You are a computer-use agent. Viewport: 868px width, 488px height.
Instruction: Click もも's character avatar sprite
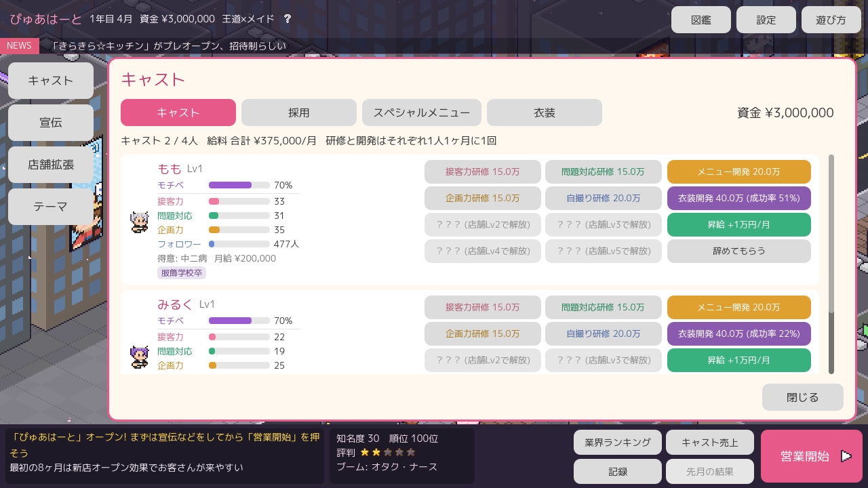click(140, 222)
